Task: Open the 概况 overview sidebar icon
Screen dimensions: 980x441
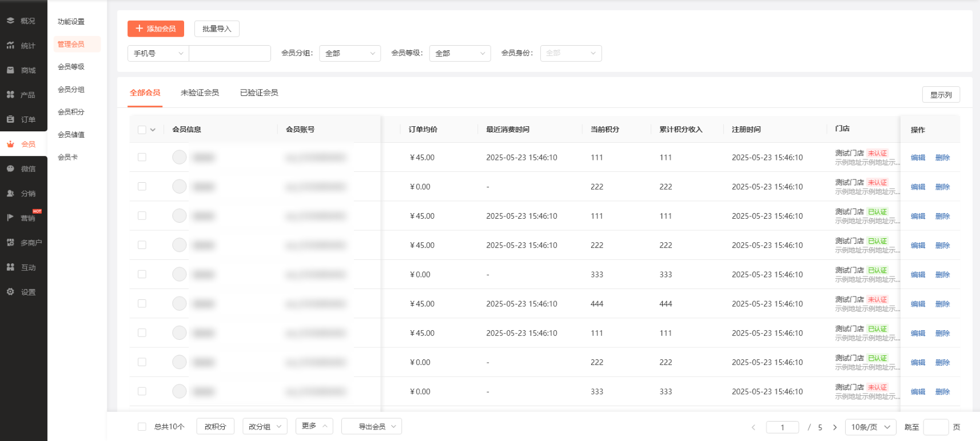Action: [10, 21]
